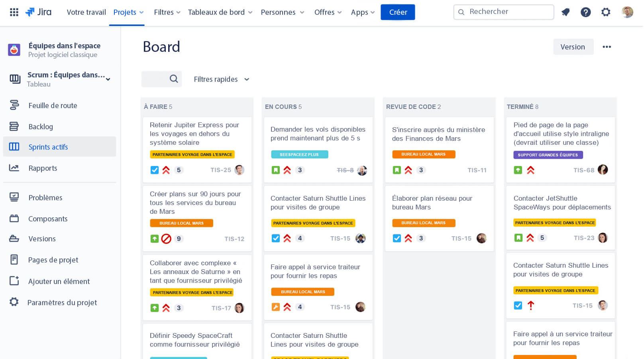The image size is (644, 359).
Task: Click blue checkbox icon on Contacter Saturn Shuttle EN COURS card
Action: click(x=275, y=238)
